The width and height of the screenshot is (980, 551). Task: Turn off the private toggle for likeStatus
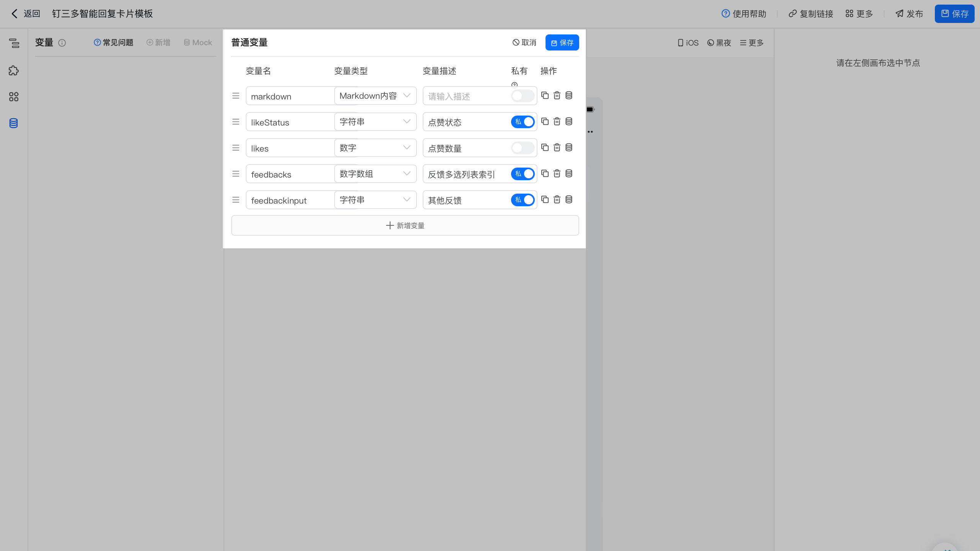pos(523,122)
